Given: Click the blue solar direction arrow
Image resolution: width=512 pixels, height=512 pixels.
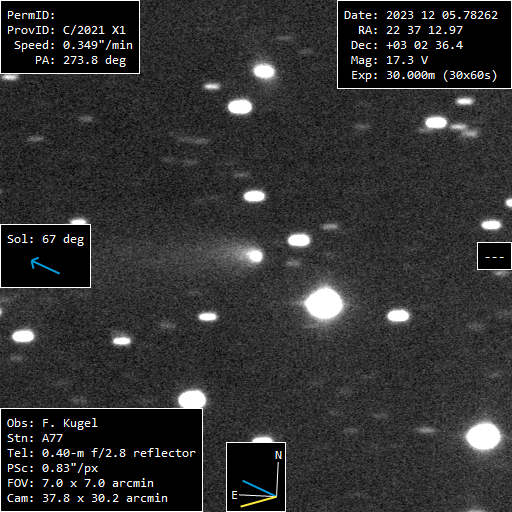Looking at the screenshot, I should 45,266.
